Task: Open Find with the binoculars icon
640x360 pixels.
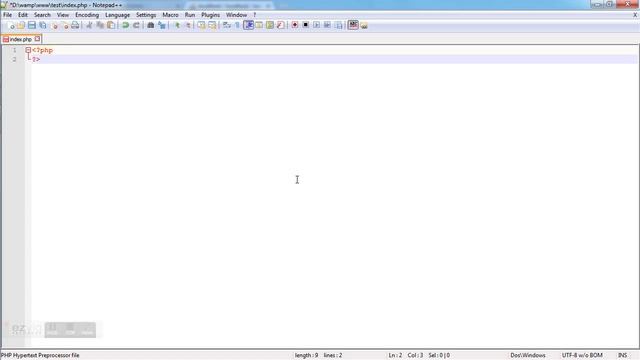Action: pos(151,25)
